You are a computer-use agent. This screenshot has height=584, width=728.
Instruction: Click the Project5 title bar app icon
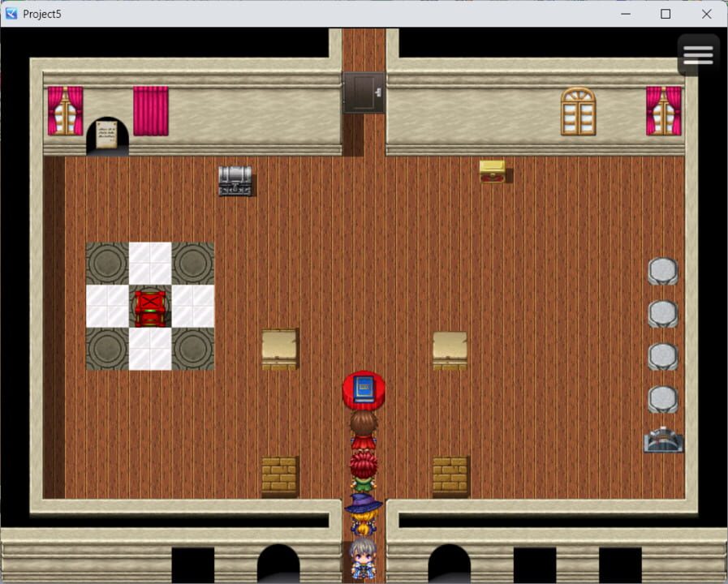pos(11,14)
